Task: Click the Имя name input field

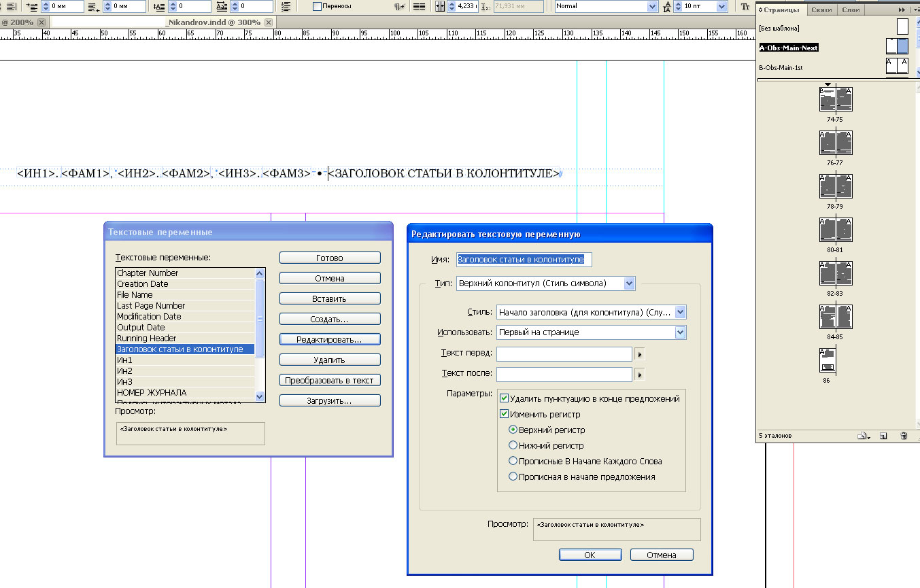Action: click(524, 260)
